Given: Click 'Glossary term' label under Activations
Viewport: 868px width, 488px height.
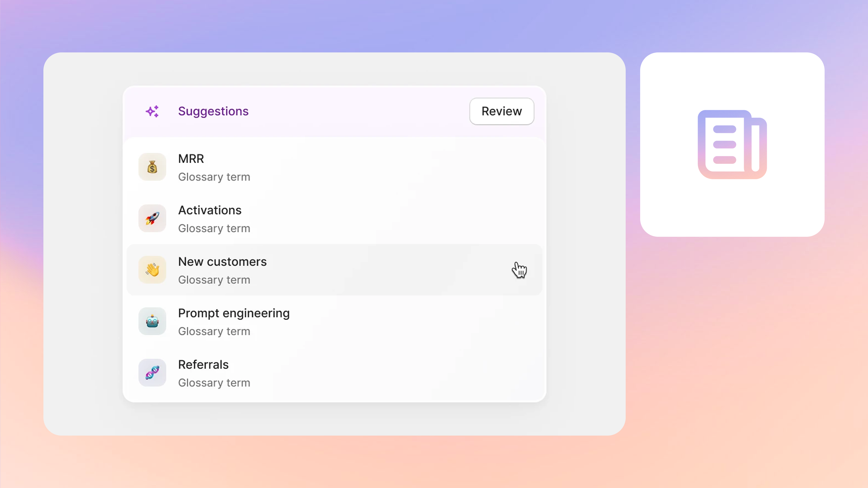Looking at the screenshot, I should (214, 228).
